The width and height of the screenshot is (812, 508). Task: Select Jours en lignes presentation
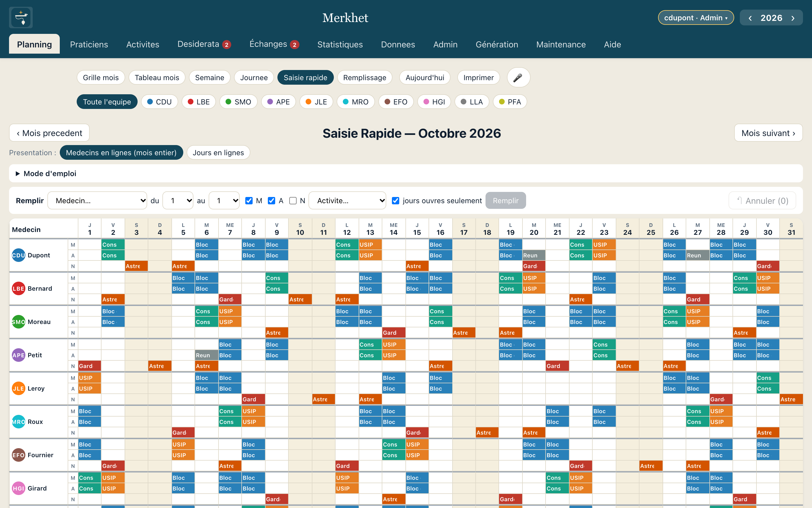(x=218, y=152)
